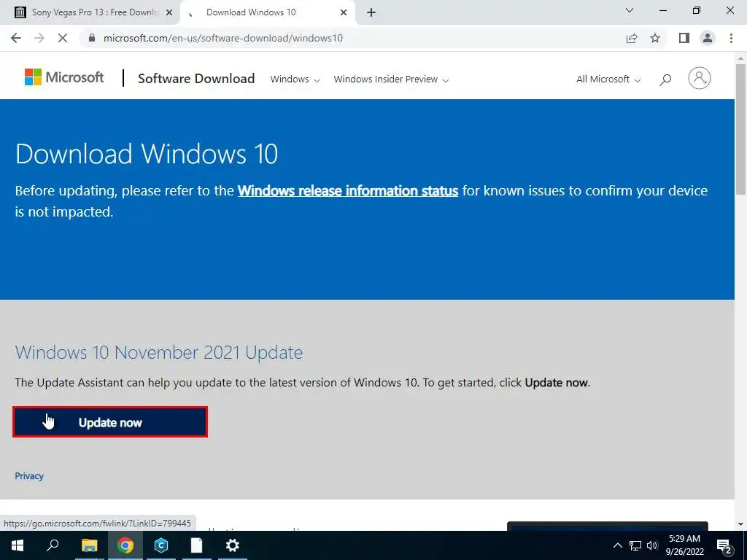Expand the Windows menu in site header
The height and width of the screenshot is (560, 747).
[x=295, y=79]
